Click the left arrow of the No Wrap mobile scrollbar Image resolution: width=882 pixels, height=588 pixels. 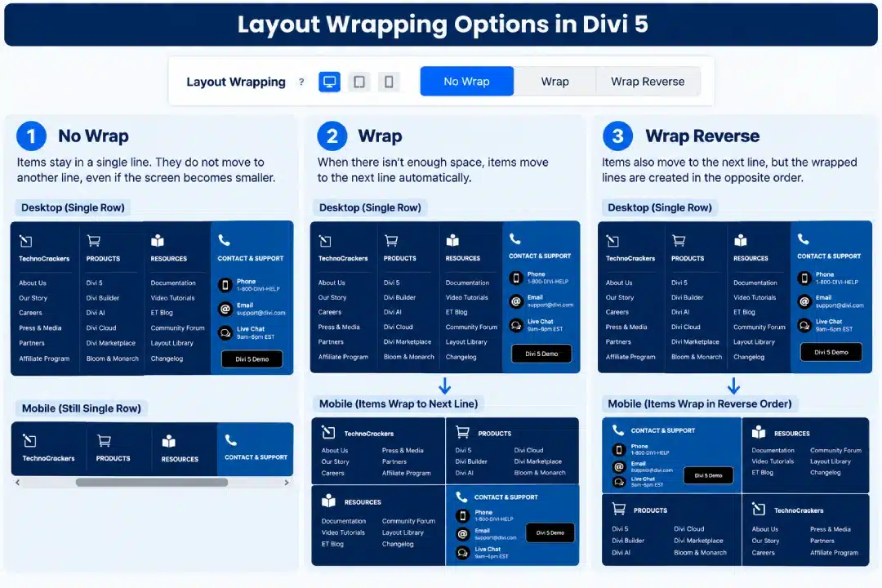[17, 482]
